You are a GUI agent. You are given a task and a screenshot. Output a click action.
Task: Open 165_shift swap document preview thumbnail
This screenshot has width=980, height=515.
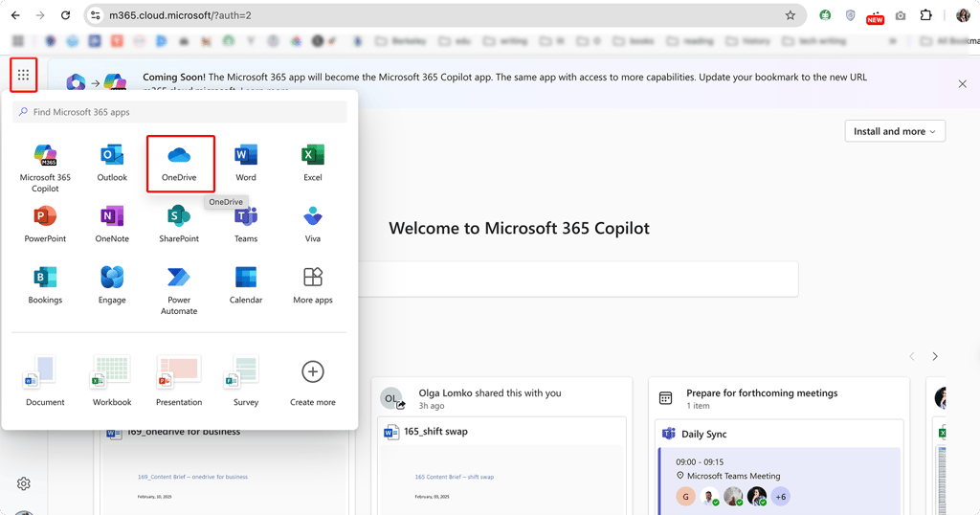tap(501, 480)
